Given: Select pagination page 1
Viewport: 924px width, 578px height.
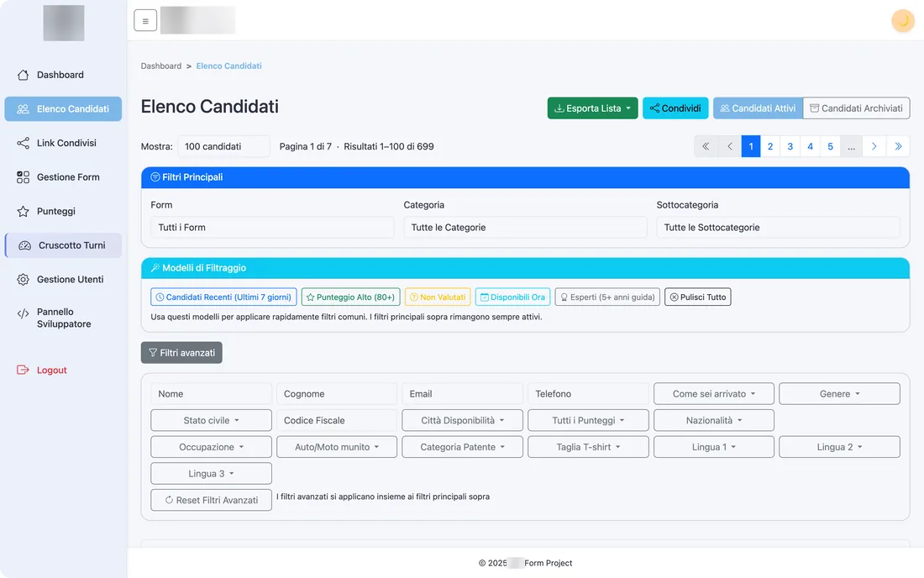Looking at the screenshot, I should point(751,146).
